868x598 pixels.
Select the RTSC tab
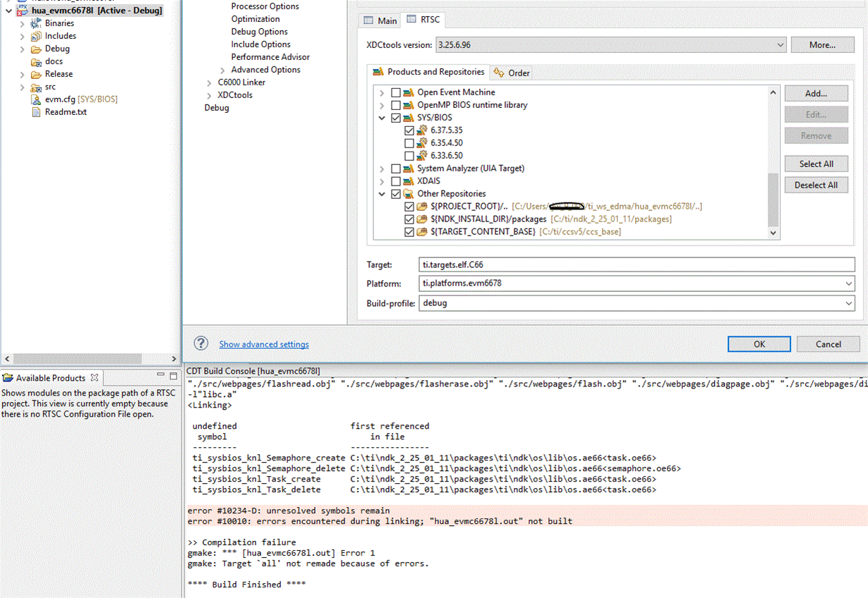[423, 20]
